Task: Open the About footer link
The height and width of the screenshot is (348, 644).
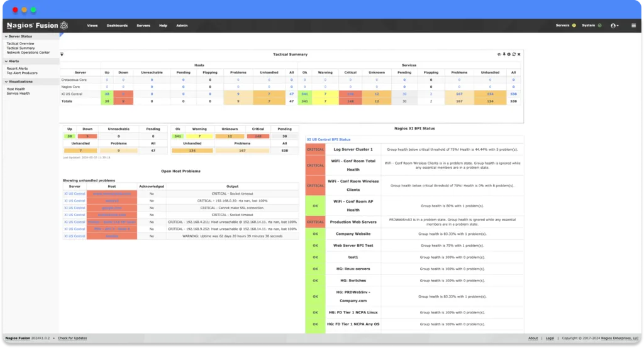Action: (x=533, y=338)
